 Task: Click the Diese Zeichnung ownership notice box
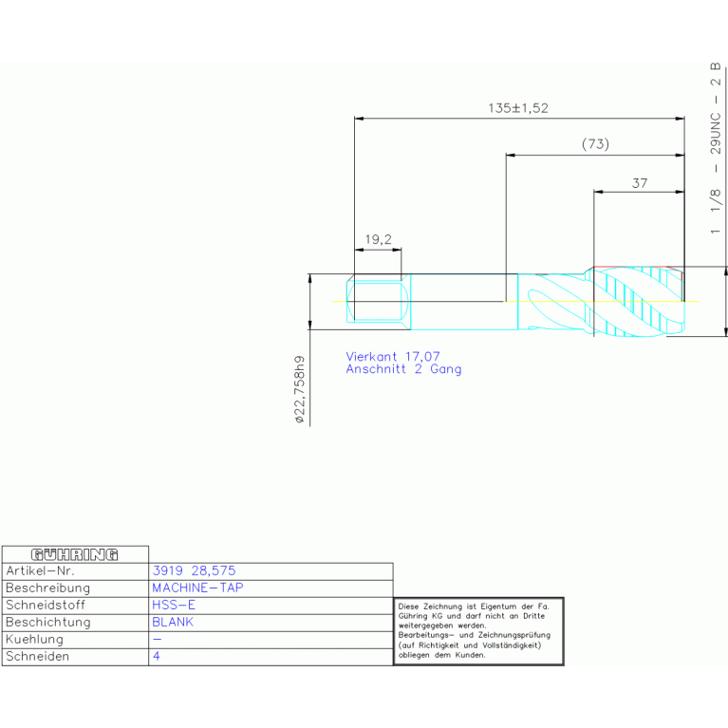(478, 631)
